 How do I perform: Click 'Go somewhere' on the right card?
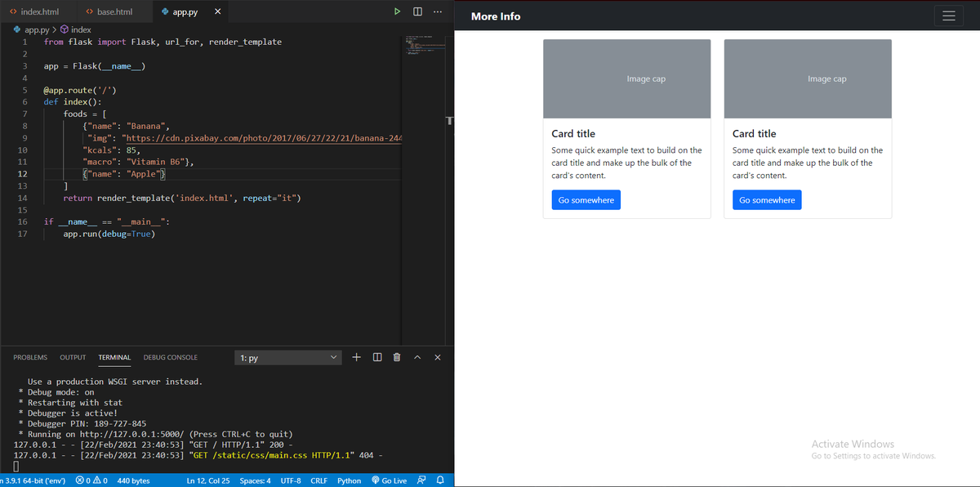767,200
